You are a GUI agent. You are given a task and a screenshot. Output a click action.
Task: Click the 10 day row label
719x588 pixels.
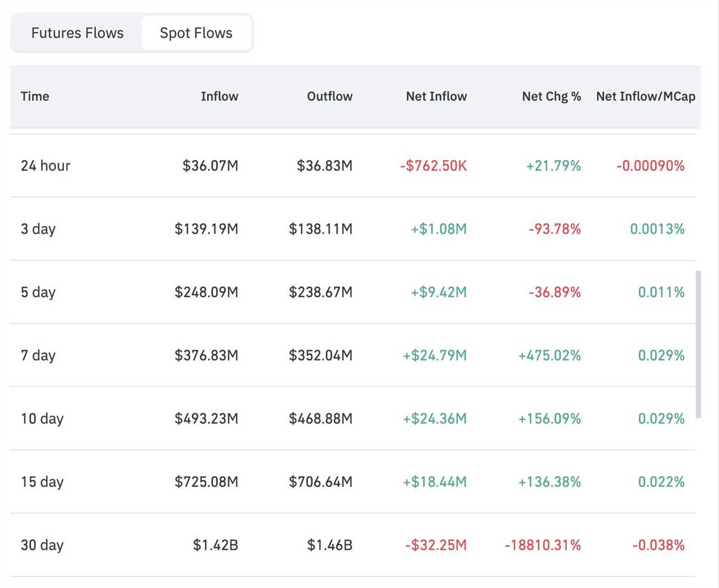(42, 419)
